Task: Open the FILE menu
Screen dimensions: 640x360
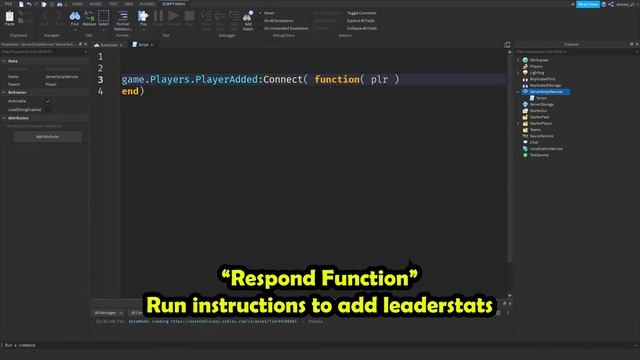Action: point(8,4)
